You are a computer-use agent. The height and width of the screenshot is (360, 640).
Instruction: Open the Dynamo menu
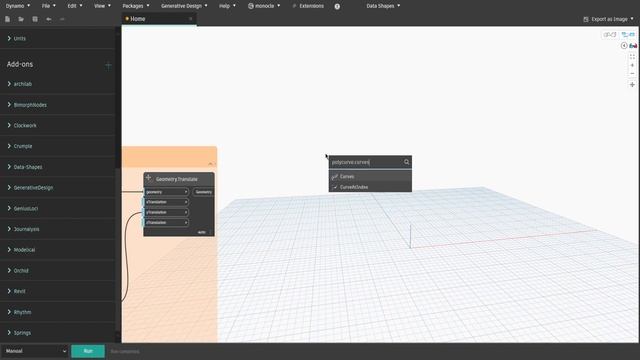[x=18, y=6]
